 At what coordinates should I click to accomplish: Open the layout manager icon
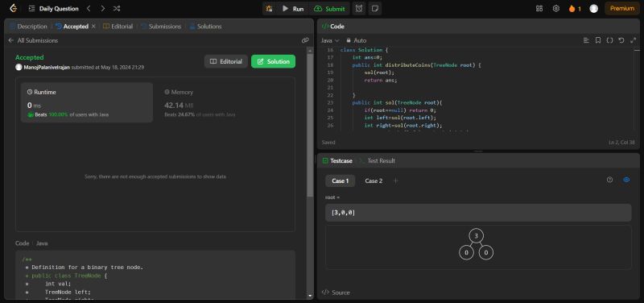coord(539,8)
